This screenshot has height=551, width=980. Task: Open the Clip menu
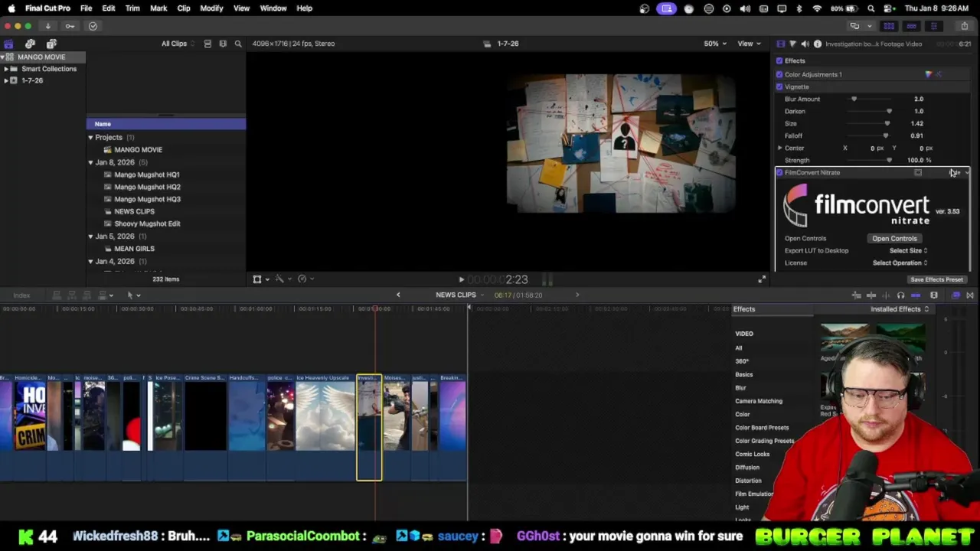click(x=184, y=8)
